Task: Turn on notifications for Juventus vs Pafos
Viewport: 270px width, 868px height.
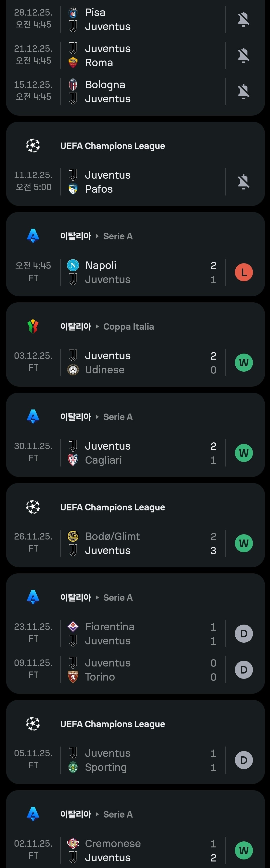Action: click(243, 182)
